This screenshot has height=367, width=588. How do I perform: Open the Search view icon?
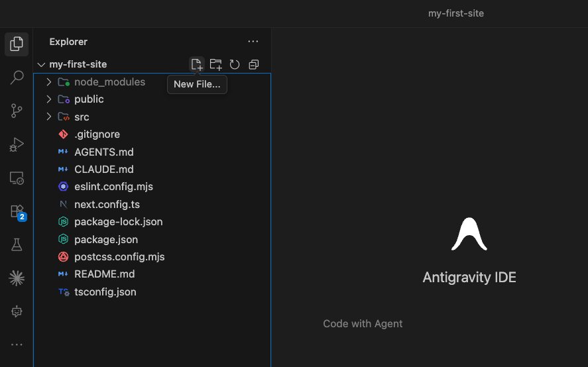(17, 78)
